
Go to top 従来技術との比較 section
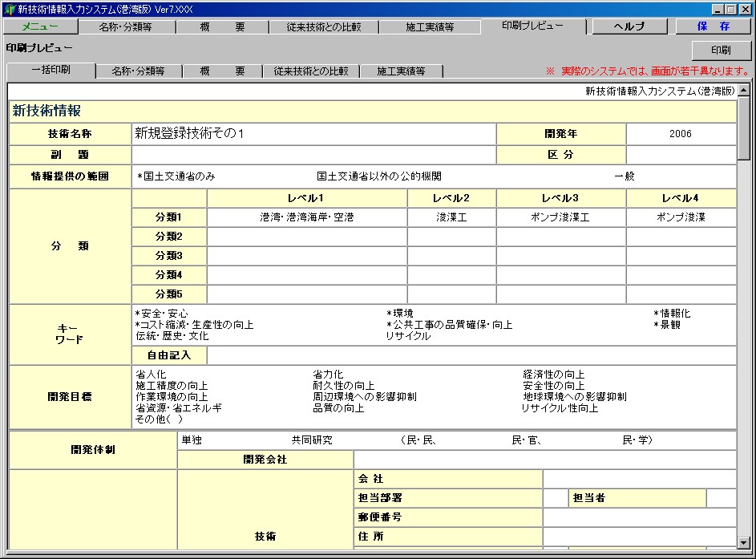(x=324, y=26)
